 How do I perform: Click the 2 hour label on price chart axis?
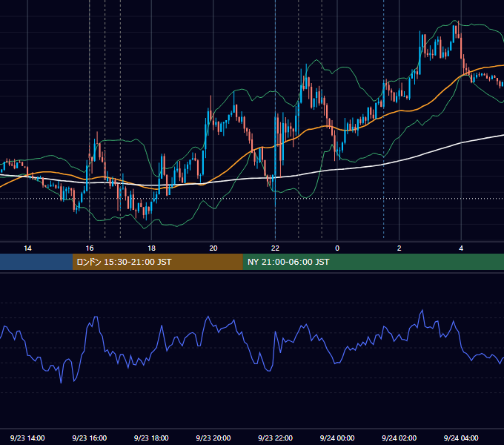[x=399, y=248]
